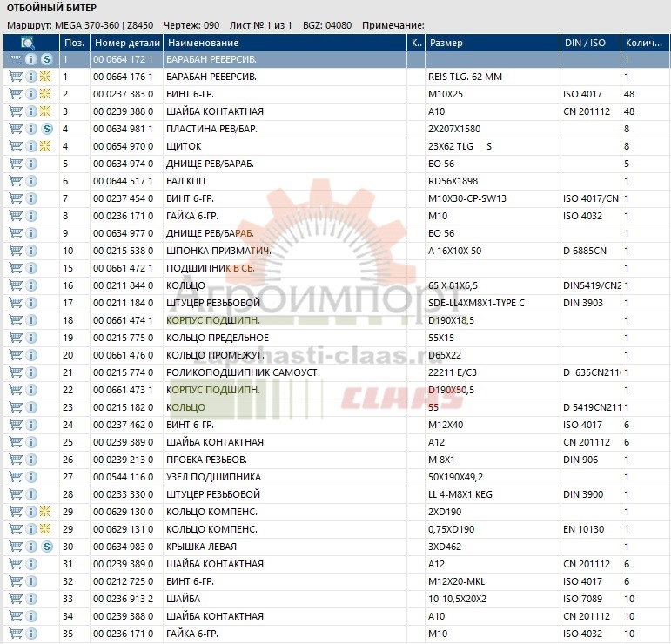Viewport: 671px width, 644px height.
Task: Sort by Номер детали column header
Action: (x=127, y=43)
